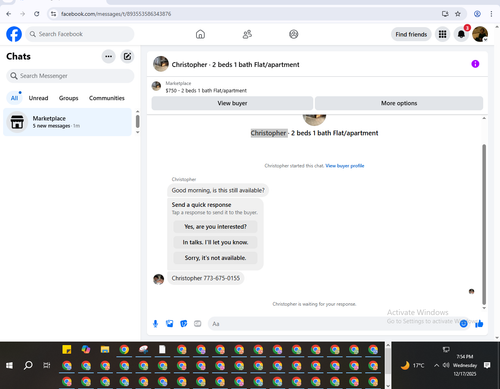Open the Facebook menu grid icon
Viewport: 500px width, 389px height.
point(442,34)
